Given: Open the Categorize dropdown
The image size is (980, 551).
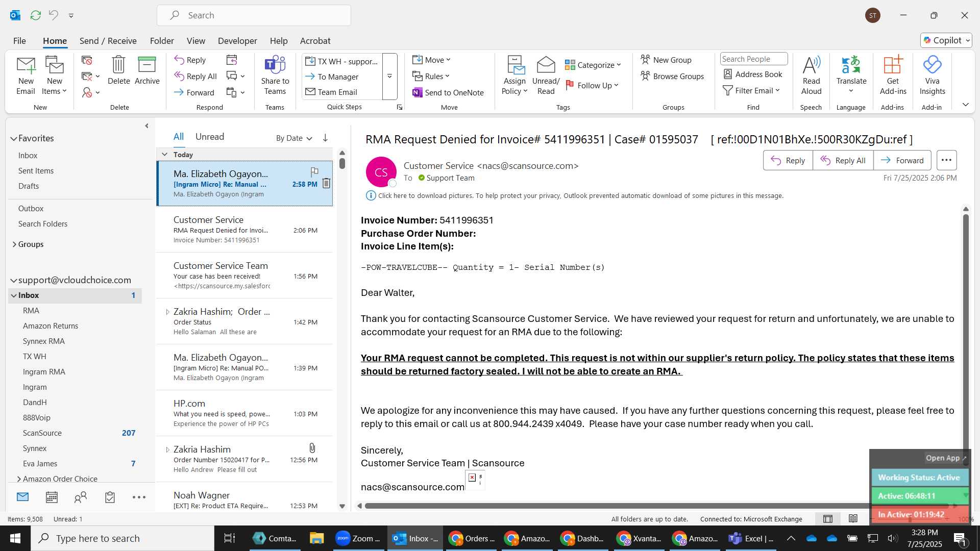Looking at the screenshot, I should tap(593, 65).
